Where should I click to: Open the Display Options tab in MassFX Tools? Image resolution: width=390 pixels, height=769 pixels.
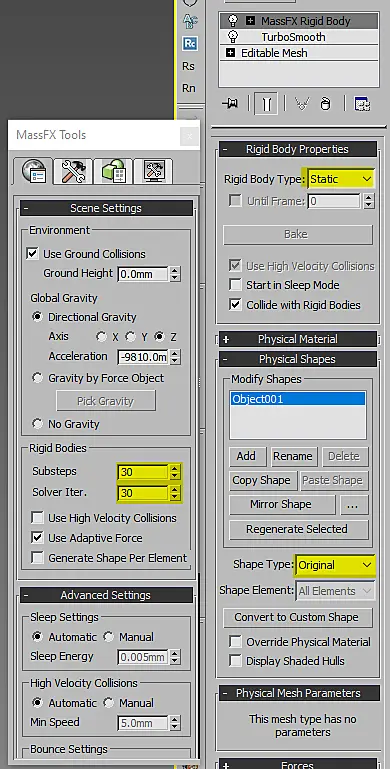click(153, 171)
